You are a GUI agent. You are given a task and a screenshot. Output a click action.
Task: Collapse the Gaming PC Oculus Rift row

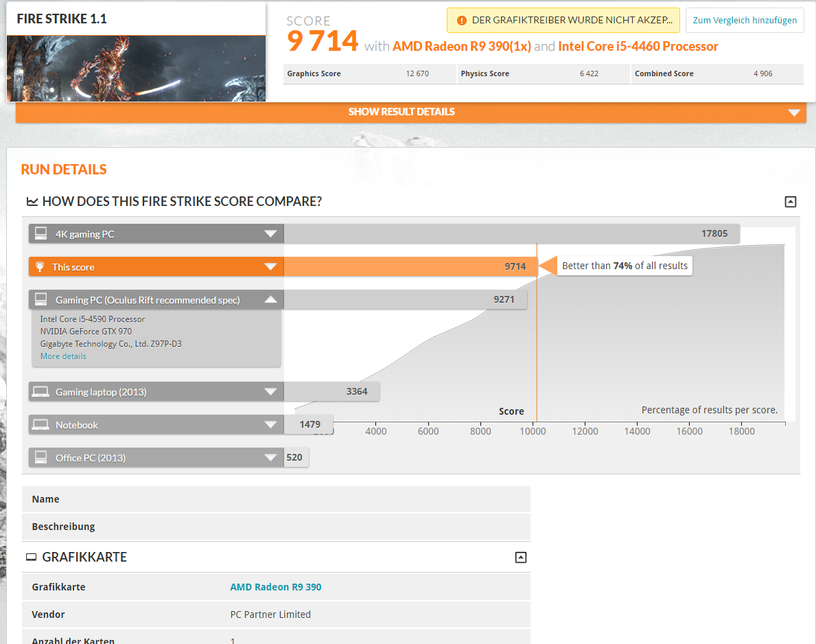pyautogui.click(x=270, y=299)
